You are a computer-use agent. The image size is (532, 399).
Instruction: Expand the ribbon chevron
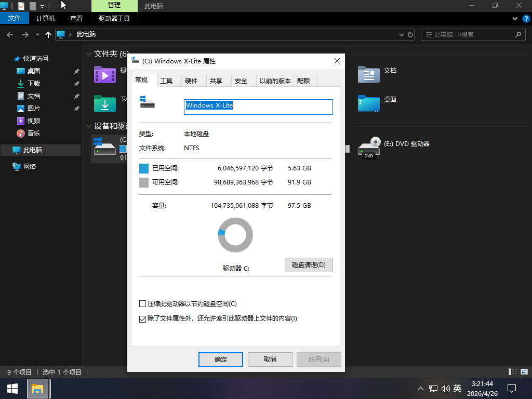coord(515,19)
